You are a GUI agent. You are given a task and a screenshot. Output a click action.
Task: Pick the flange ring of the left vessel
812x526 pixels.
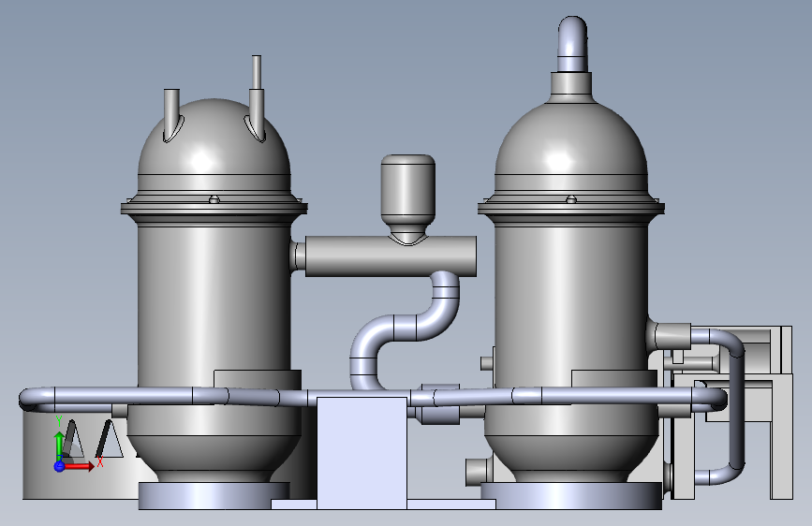[214, 208]
